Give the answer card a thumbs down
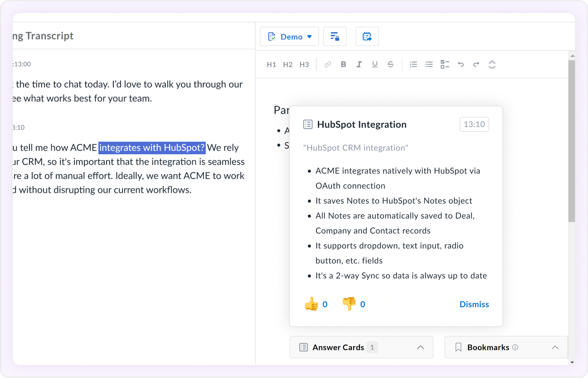The width and height of the screenshot is (588, 378). [x=349, y=304]
